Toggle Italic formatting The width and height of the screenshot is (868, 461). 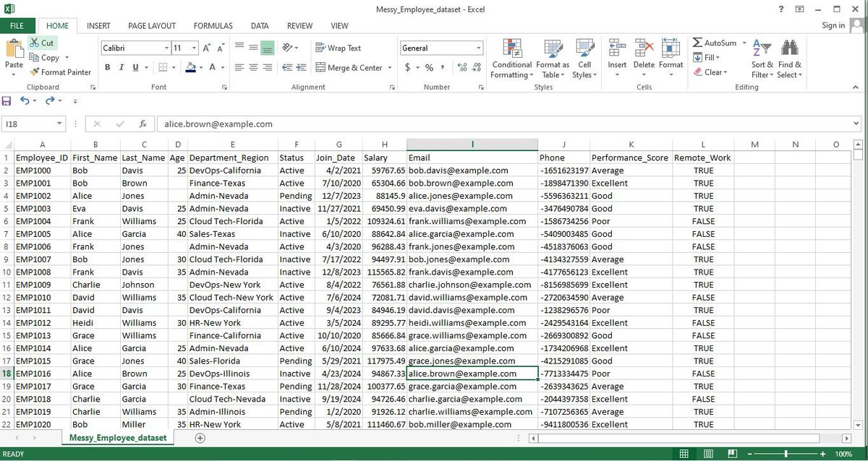point(122,67)
